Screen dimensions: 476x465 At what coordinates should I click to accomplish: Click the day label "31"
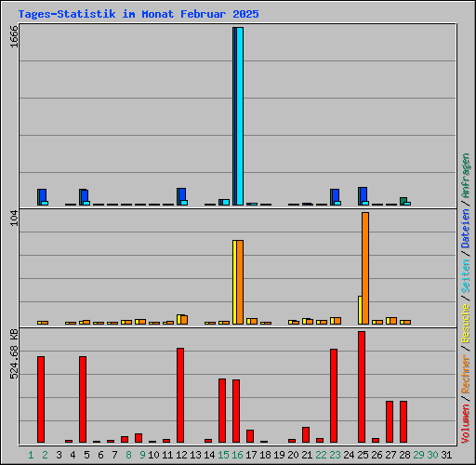pos(446,455)
